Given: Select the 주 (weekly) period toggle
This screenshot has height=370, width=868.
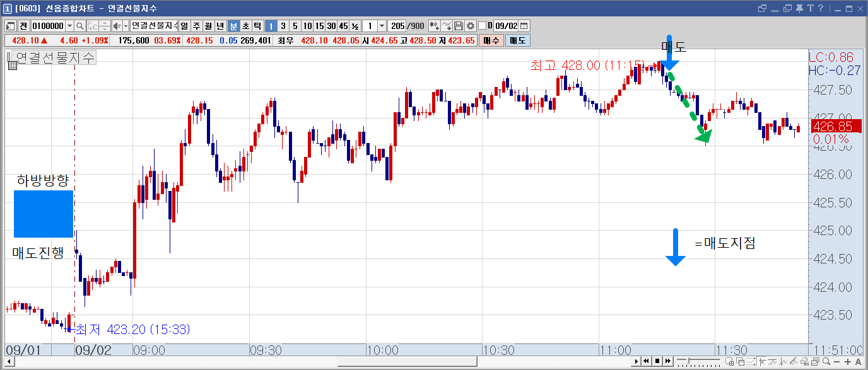Looking at the screenshot, I should [x=196, y=26].
